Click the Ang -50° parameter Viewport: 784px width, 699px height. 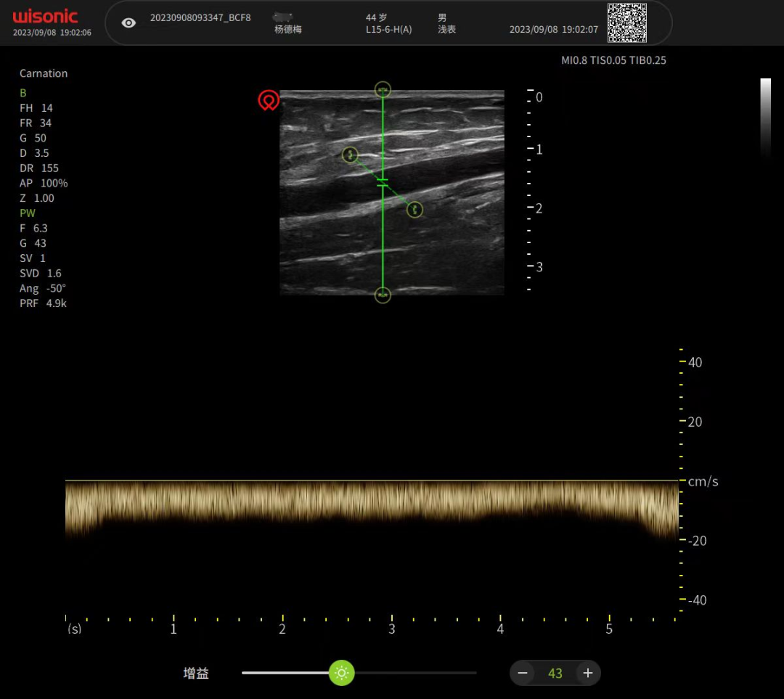(43, 289)
